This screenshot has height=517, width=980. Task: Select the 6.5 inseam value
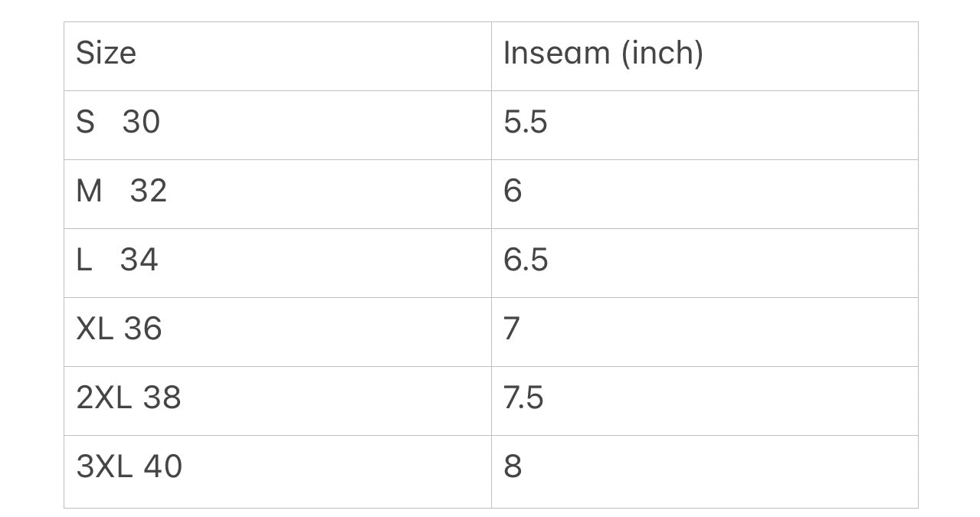pos(526,260)
